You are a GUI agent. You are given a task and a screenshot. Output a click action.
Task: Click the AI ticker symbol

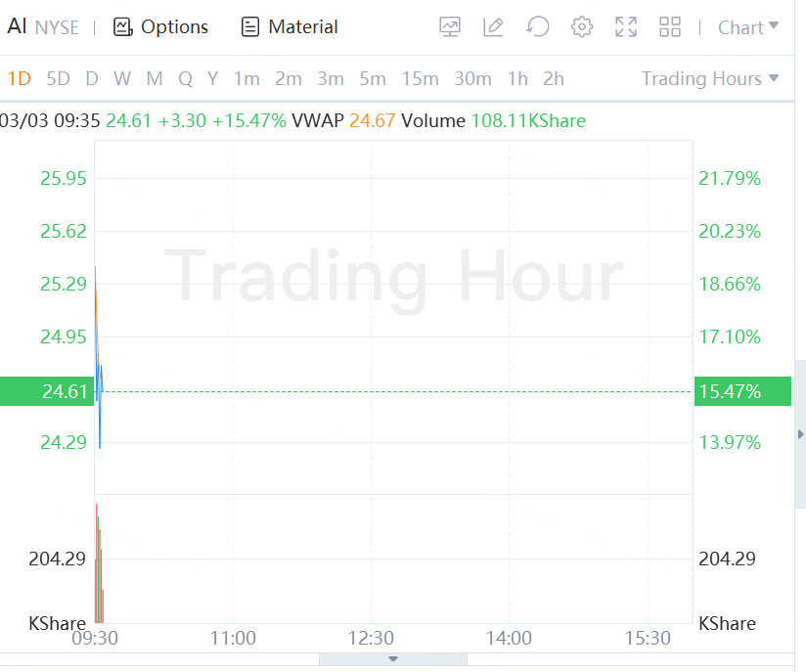(17, 26)
